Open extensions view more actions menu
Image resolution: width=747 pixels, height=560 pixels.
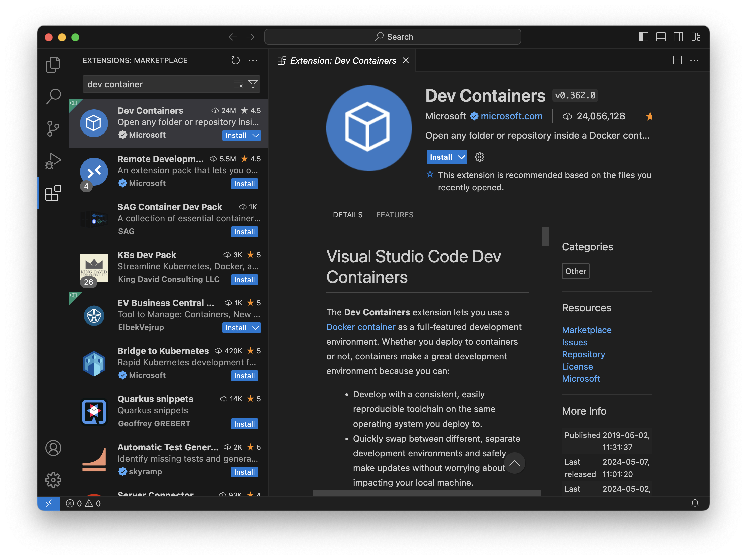(x=253, y=60)
